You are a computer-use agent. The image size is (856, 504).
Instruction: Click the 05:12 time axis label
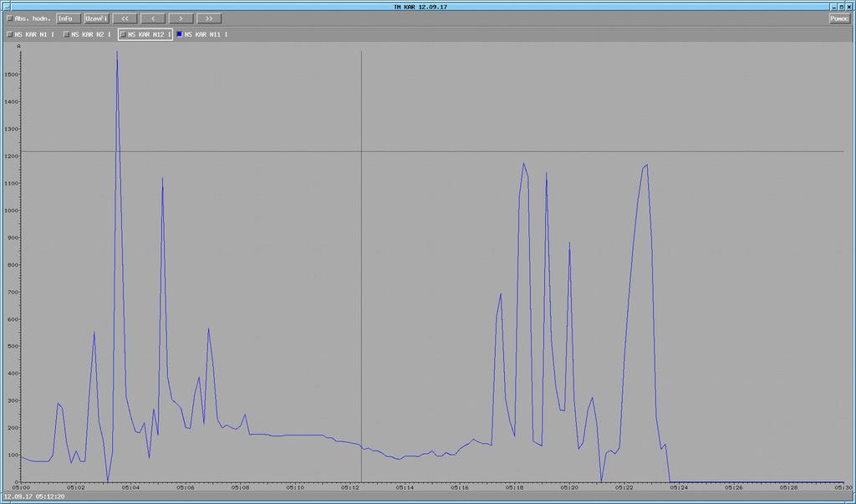click(350, 487)
